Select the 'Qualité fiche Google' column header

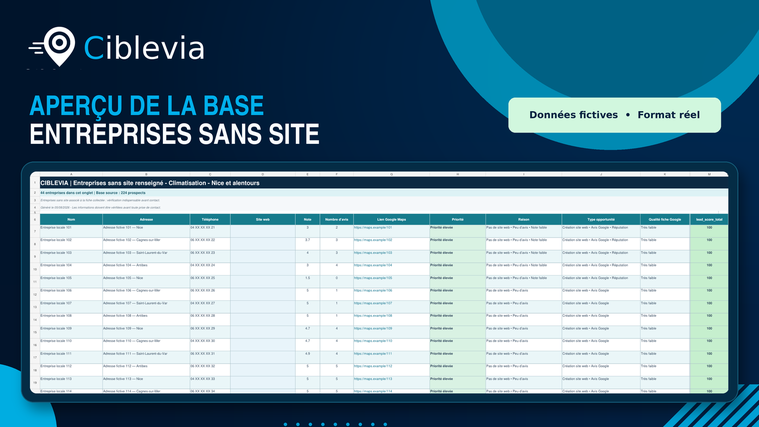pyautogui.click(x=665, y=220)
